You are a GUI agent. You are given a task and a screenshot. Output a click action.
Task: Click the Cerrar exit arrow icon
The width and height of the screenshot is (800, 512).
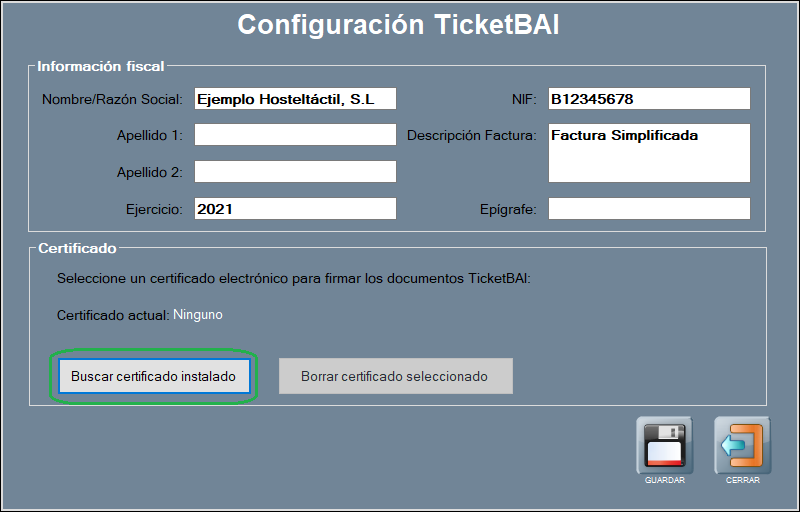742,445
